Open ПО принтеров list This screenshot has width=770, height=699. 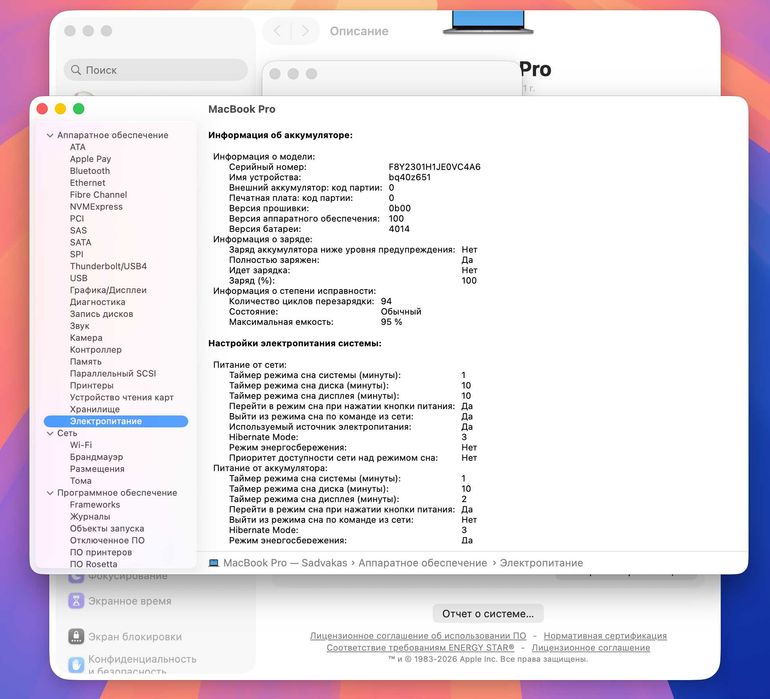101,552
